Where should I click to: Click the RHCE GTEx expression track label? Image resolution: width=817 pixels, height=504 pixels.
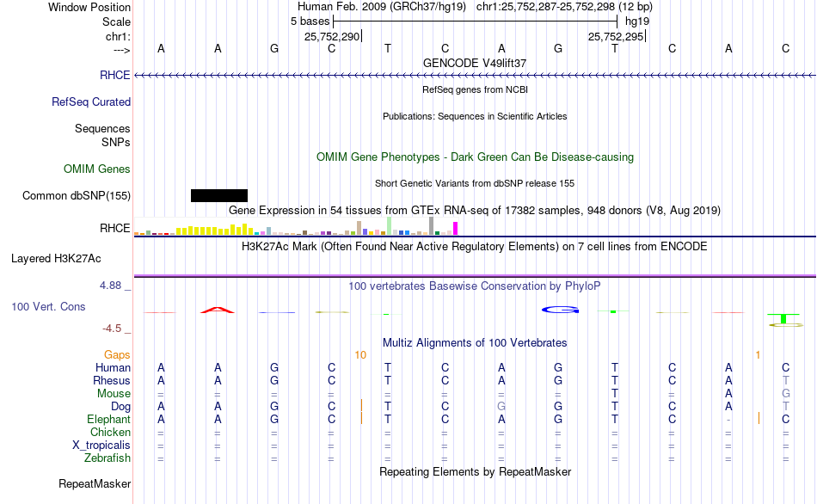(x=115, y=228)
